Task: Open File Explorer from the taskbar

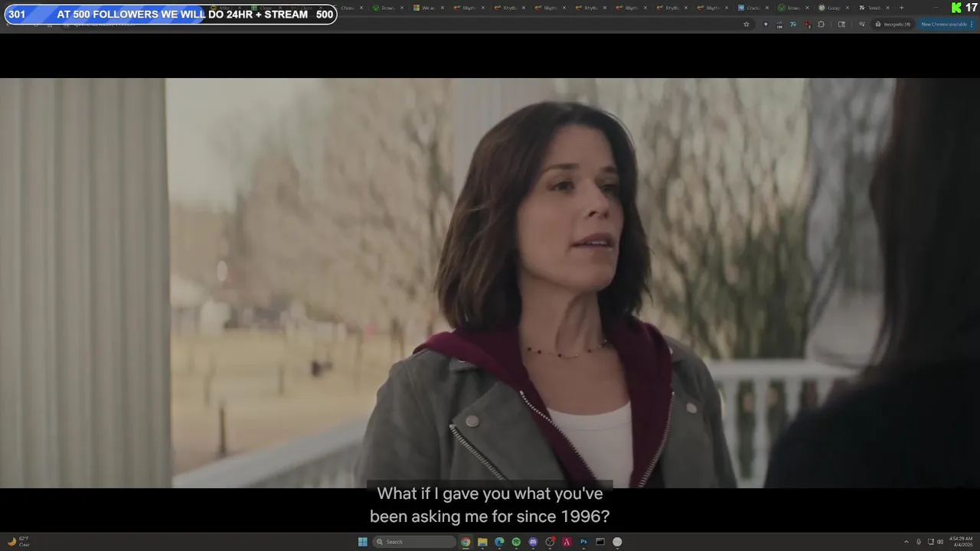Action: point(482,542)
